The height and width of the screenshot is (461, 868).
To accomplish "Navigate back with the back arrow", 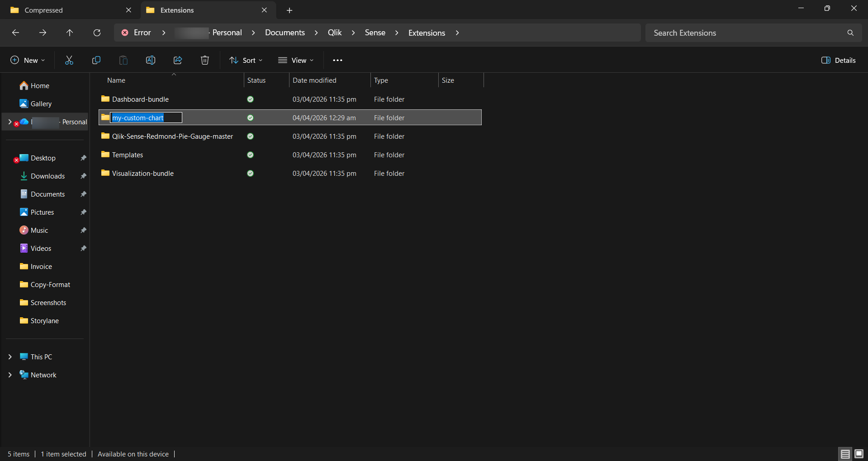I will pos(15,33).
